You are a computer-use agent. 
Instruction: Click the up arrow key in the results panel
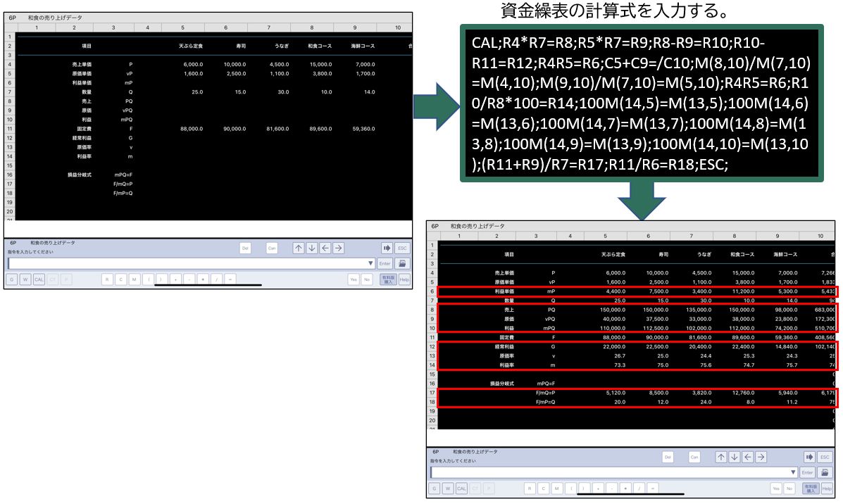(720, 457)
